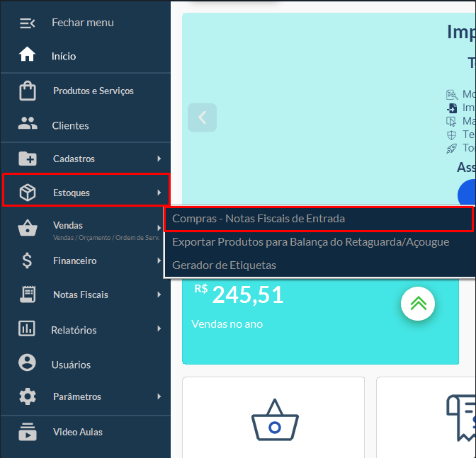Click the Início home icon
The height and width of the screenshot is (458, 476).
click(x=27, y=55)
